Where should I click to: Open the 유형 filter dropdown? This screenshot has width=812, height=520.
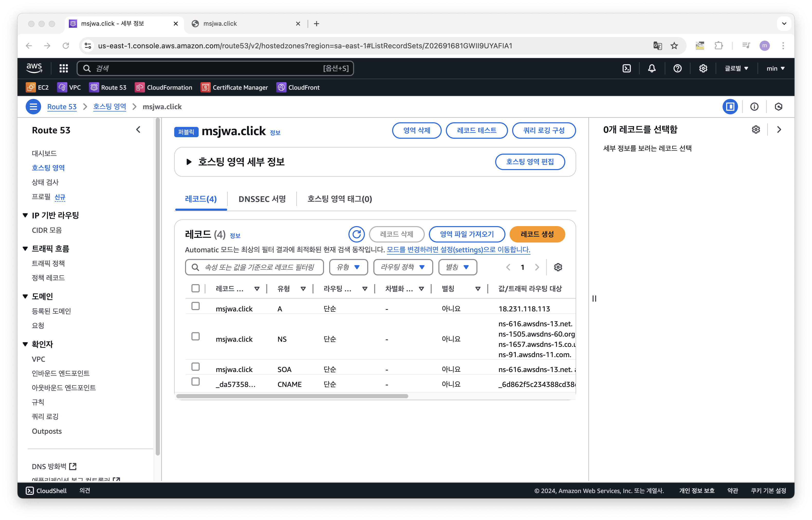click(348, 267)
